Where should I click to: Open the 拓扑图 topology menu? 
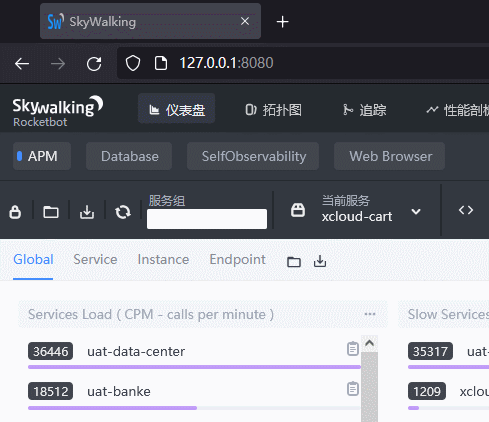tap(273, 110)
